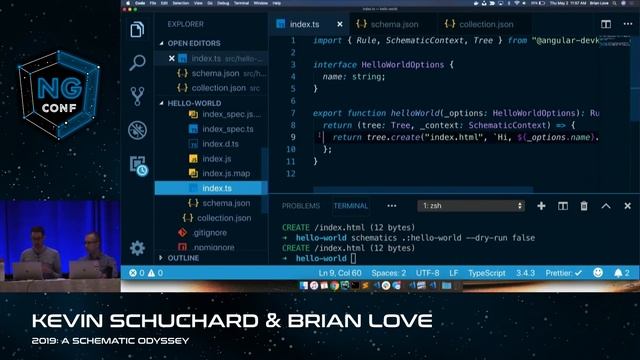The width and height of the screenshot is (640, 360).
Task: Click TypeScript version '3.4.3' in status bar
Action: (525, 273)
